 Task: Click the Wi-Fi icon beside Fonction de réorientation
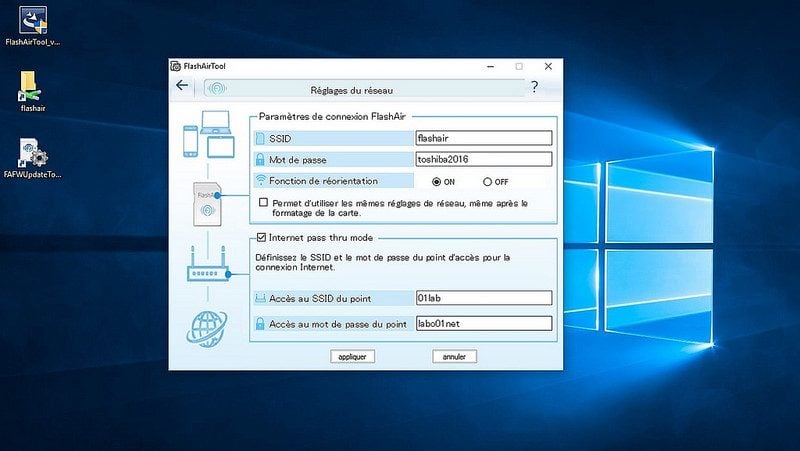[x=261, y=180]
